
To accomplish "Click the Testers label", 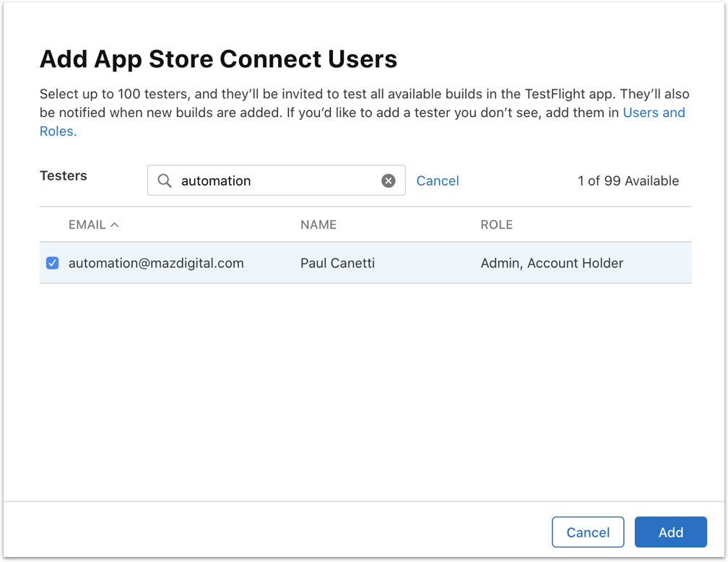I will [x=64, y=176].
